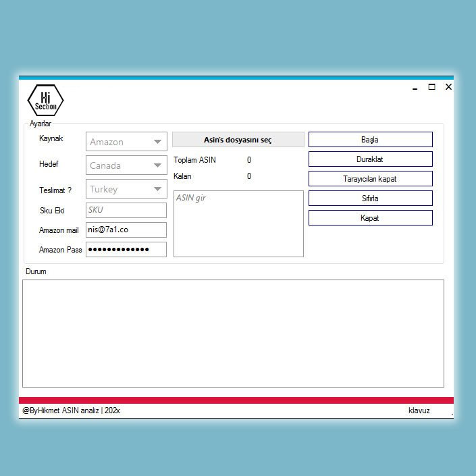Minimize the application window
The height and width of the screenshot is (476, 476).
415,88
